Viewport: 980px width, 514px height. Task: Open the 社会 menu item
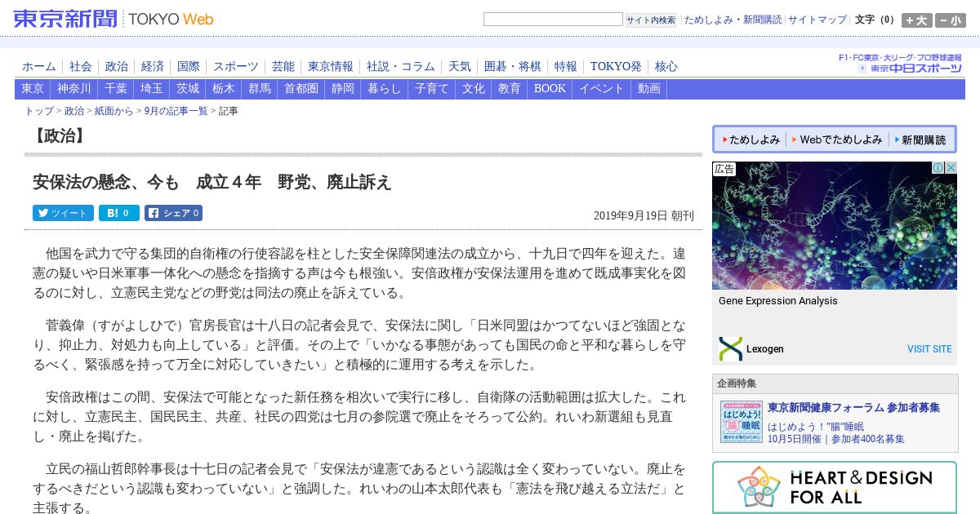81,66
